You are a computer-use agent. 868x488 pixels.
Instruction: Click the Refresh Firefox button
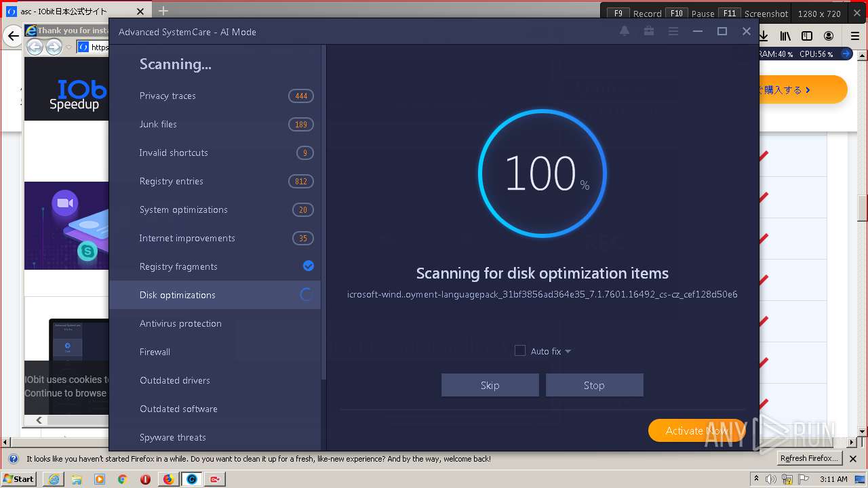(809, 458)
